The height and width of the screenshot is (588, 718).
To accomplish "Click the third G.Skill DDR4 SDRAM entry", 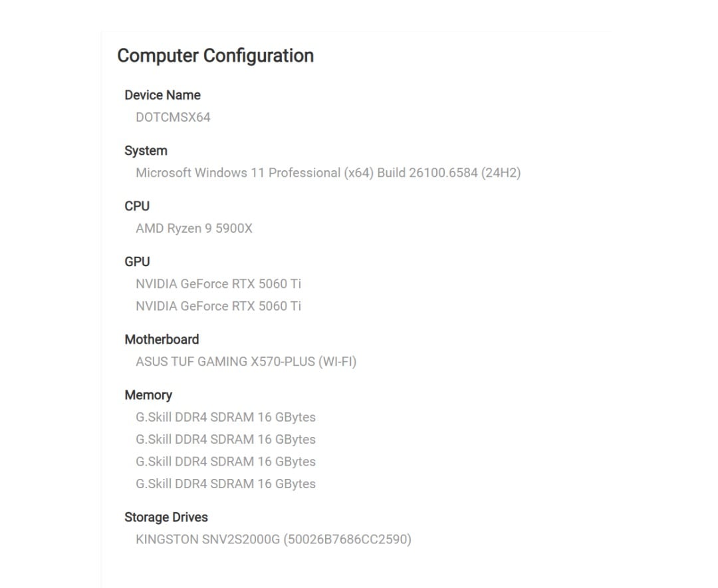I will (226, 462).
